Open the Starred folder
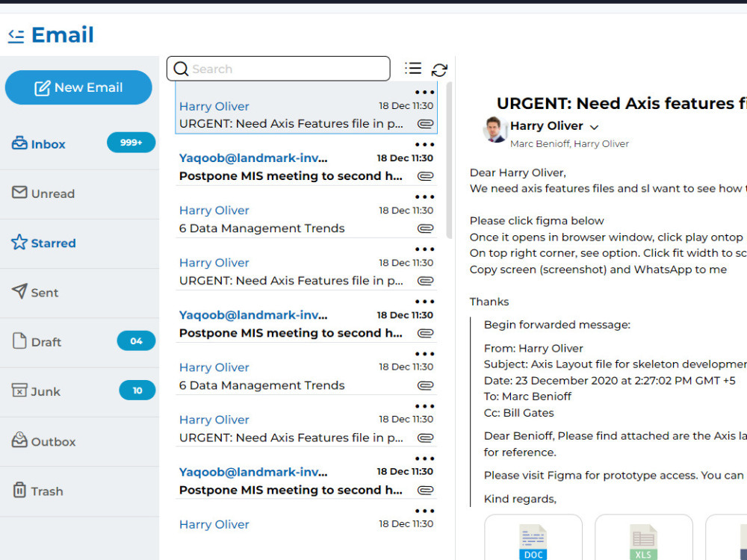Image resolution: width=747 pixels, height=560 pixels. [80, 243]
